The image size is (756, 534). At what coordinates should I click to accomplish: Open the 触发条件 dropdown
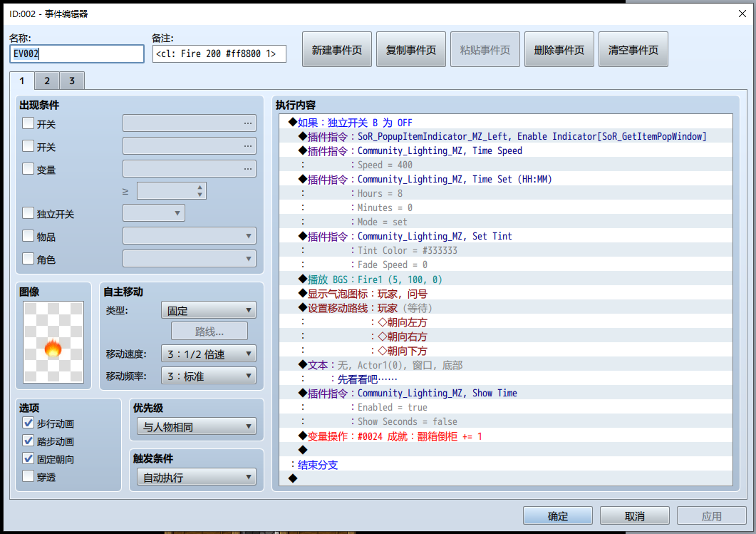196,477
